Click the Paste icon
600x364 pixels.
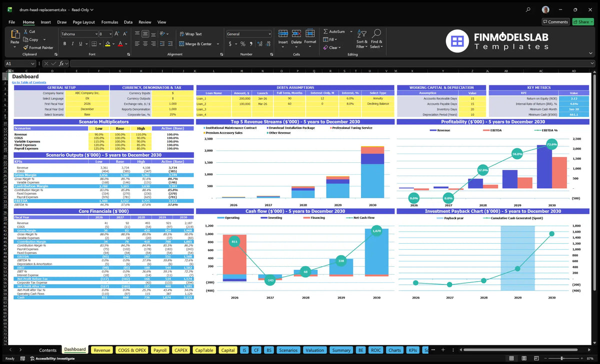[14, 34]
